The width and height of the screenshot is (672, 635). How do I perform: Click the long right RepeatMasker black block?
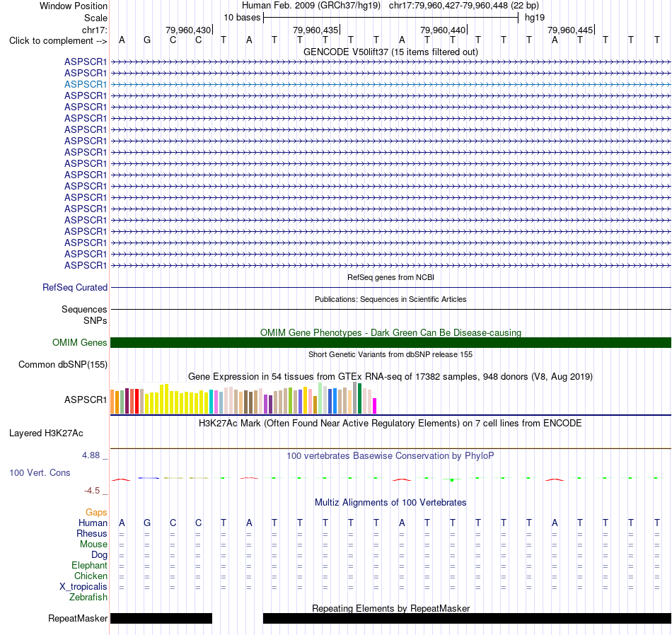(467, 618)
